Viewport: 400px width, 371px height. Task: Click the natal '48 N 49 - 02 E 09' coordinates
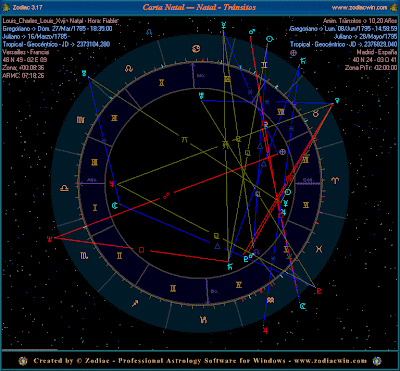pos(25,60)
